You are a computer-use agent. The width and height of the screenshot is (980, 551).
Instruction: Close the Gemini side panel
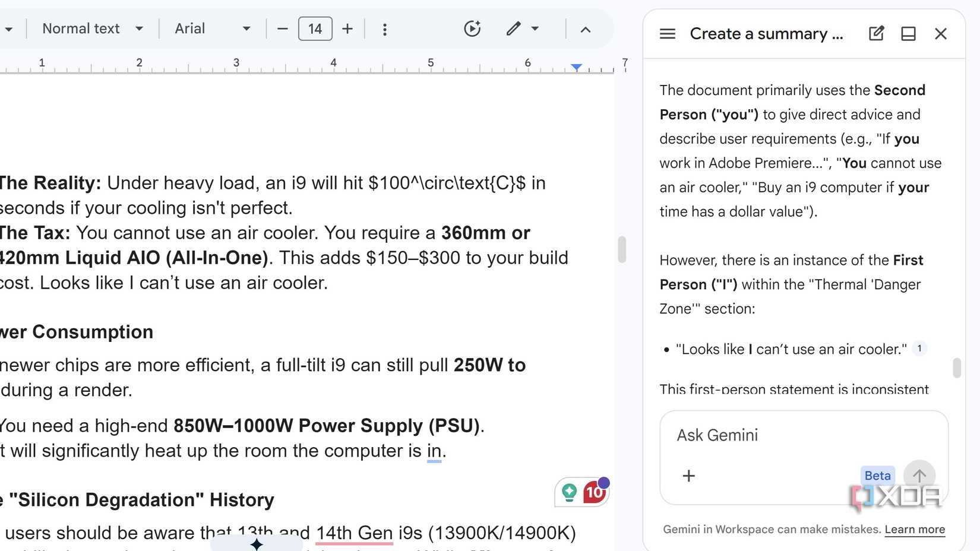click(941, 34)
